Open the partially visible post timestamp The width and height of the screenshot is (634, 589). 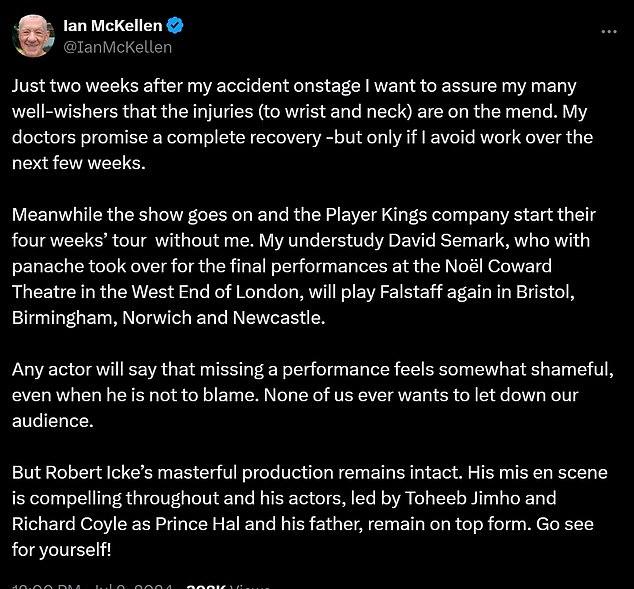pos(93,586)
